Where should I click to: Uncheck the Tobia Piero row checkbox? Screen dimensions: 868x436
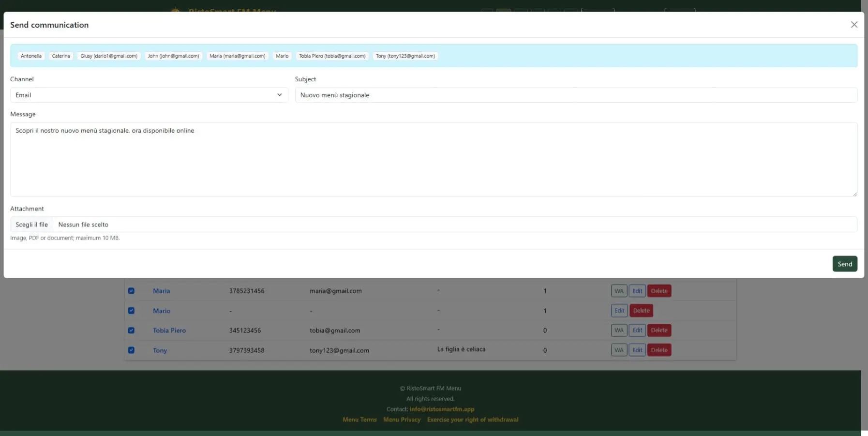pyautogui.click(x=131, y=331)
